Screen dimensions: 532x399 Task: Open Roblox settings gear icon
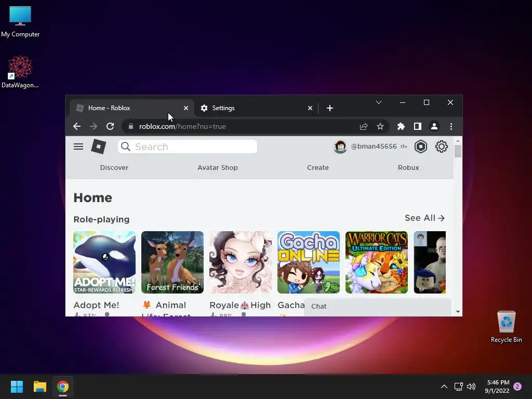coord(442,147)
